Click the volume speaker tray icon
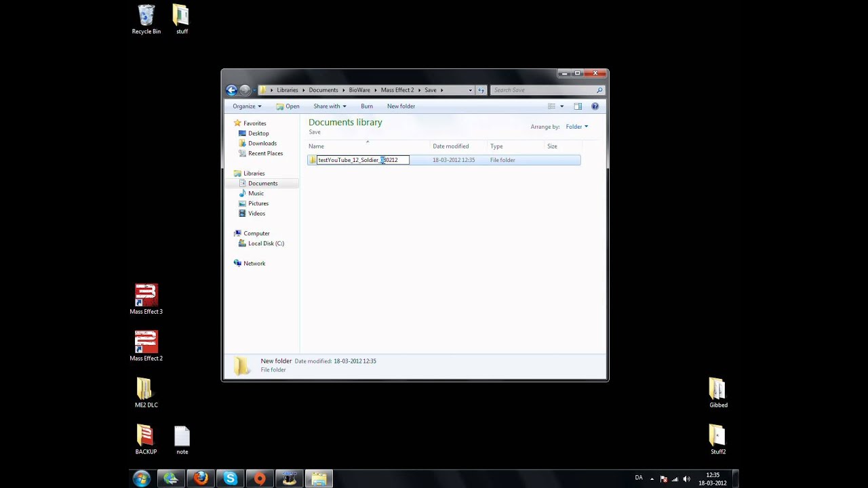 click(686, 479)
